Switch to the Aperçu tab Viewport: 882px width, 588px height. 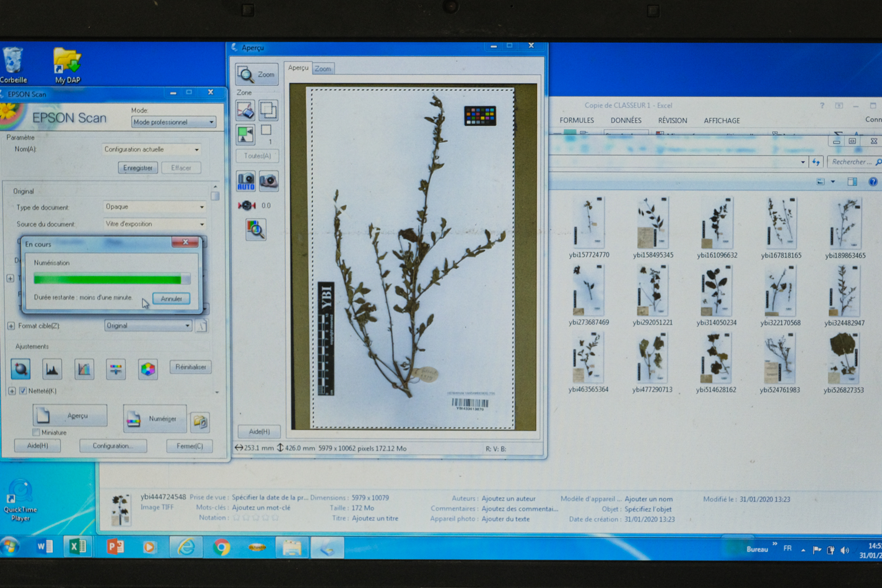(298, 68)
